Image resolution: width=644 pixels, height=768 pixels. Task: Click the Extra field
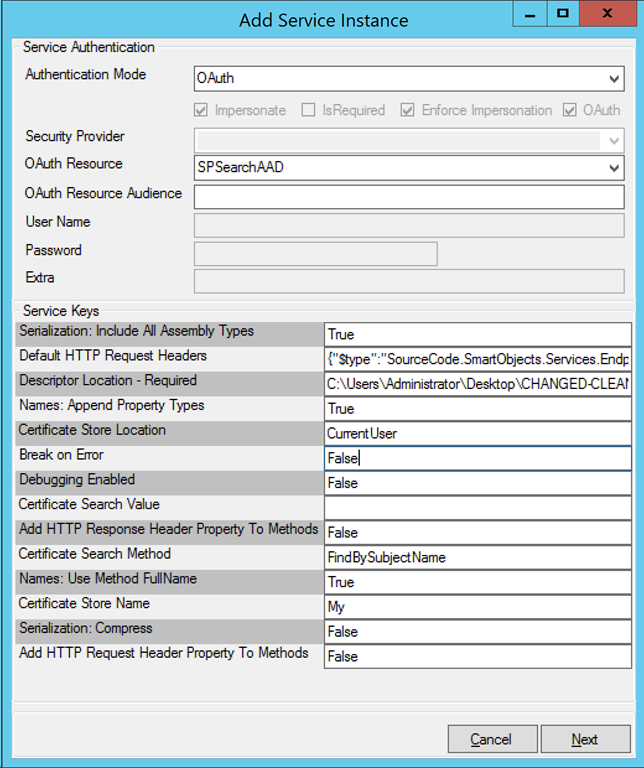tap(409, 281)
